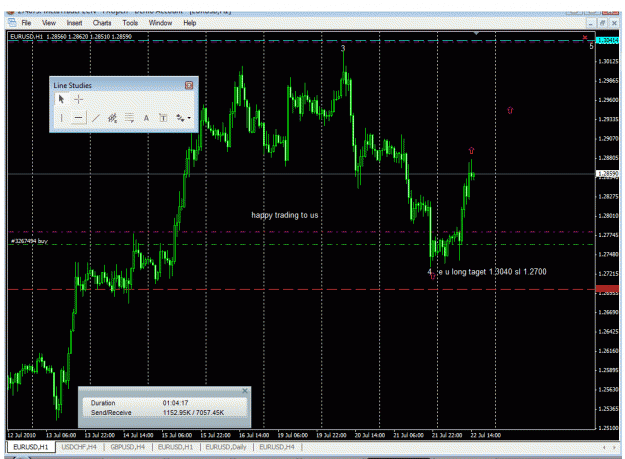Open the Charts menu
This screenshot has width=625, height=459.
coord(102,23)
